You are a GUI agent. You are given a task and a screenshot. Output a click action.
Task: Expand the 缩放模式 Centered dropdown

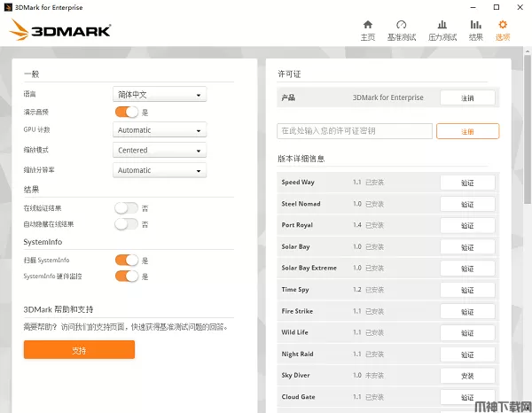(x=160, y=150)
